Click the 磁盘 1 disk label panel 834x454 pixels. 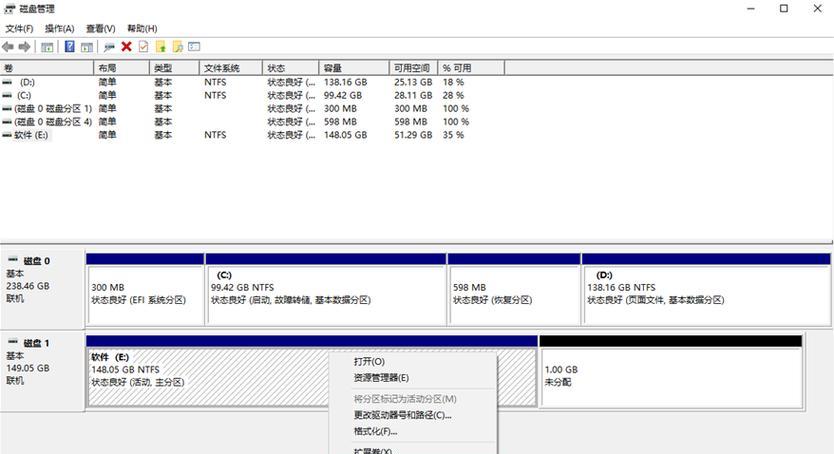point(43,370)
